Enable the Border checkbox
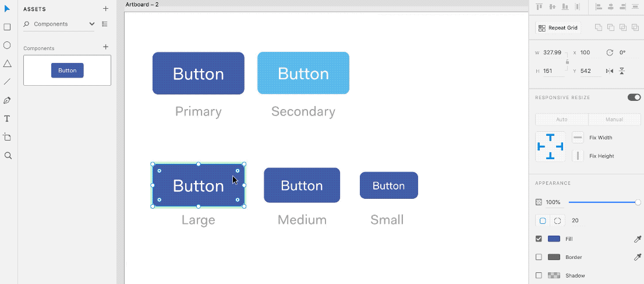This screenshot has height=284, width=644. (x=539, y=257)
